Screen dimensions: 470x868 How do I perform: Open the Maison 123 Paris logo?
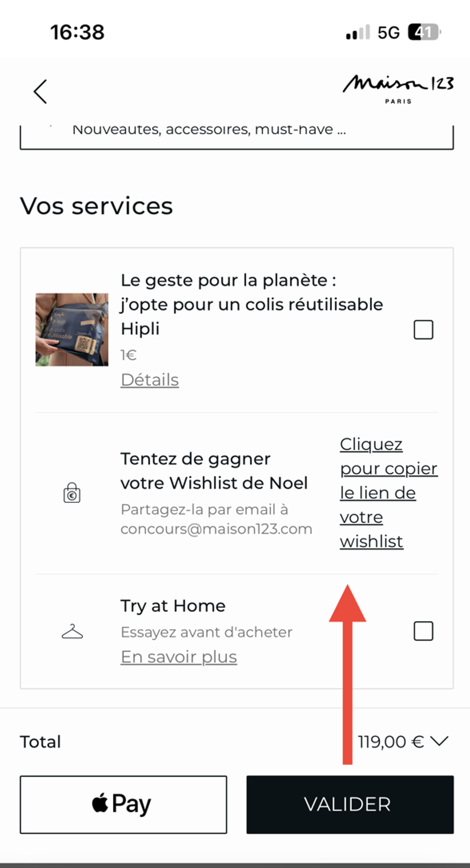[398, 88]
